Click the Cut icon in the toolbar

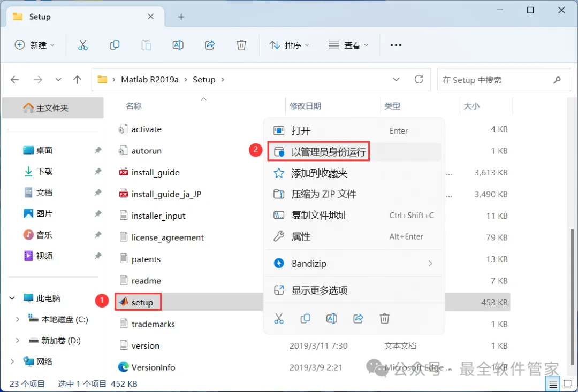point(83,45)
